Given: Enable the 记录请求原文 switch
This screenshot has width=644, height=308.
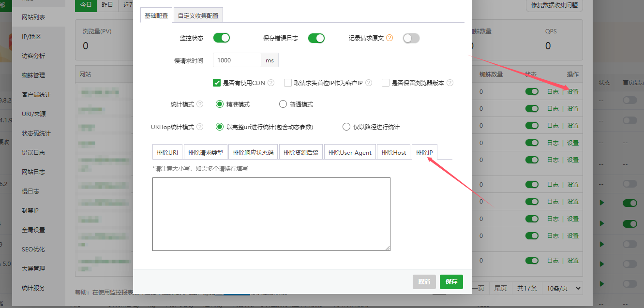Looking at the screenshot, I should pos(411,38).
